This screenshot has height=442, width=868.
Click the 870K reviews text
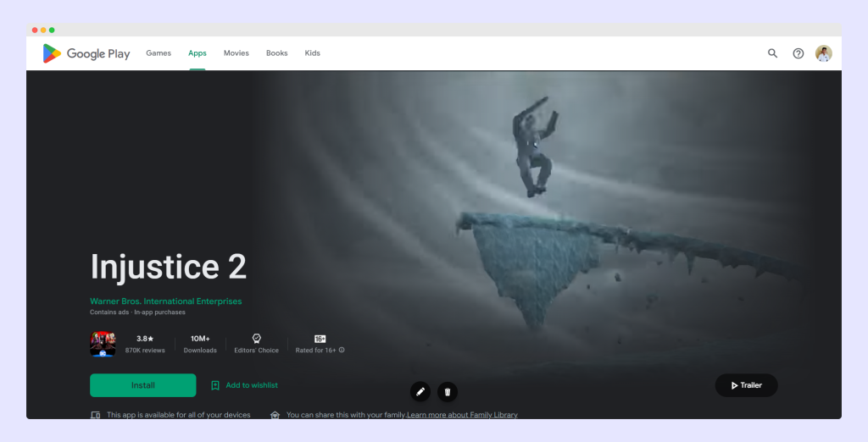(x=145, y=351)
